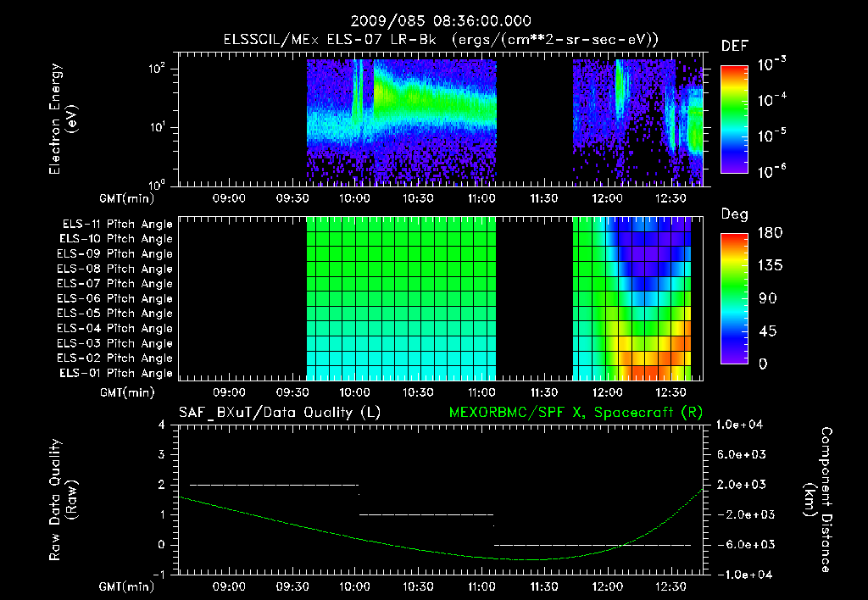Click the Raw Data Quality (Raw) axis label

pyautogui.click(x=63, y=500)
